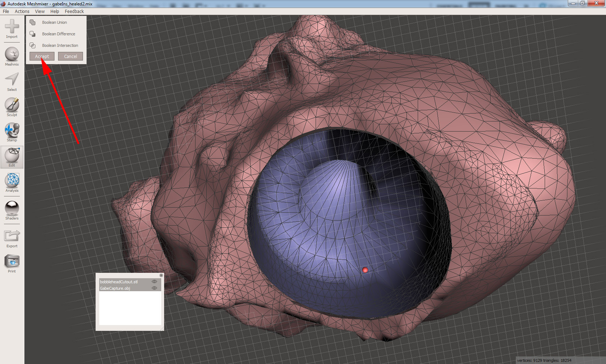Select the Boolean Difference option
Viewport: 606px width, 364px height.
coord(59,34)
